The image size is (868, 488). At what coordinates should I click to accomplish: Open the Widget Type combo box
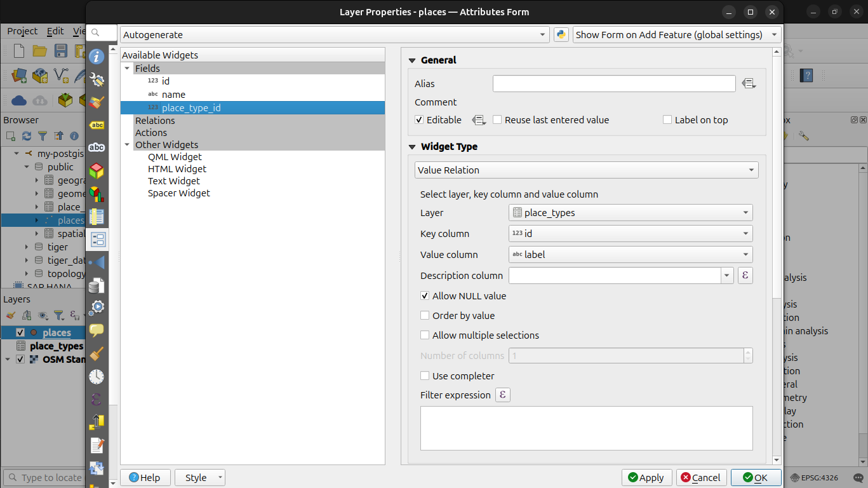(x=585, y=170)
